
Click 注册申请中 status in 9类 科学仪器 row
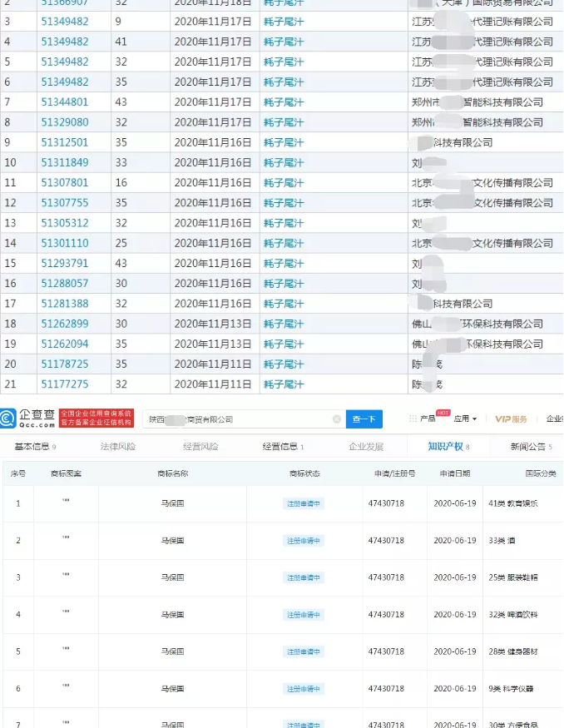[x=304, y=689]
